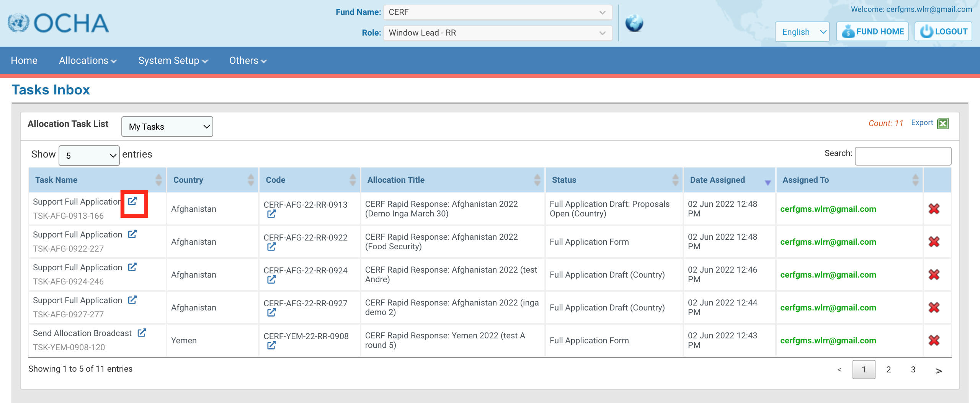Click 'Showing 1 to 5 of 11 entries' text
The height and width of the screenshot is (403, 980).
coord(80,369)
